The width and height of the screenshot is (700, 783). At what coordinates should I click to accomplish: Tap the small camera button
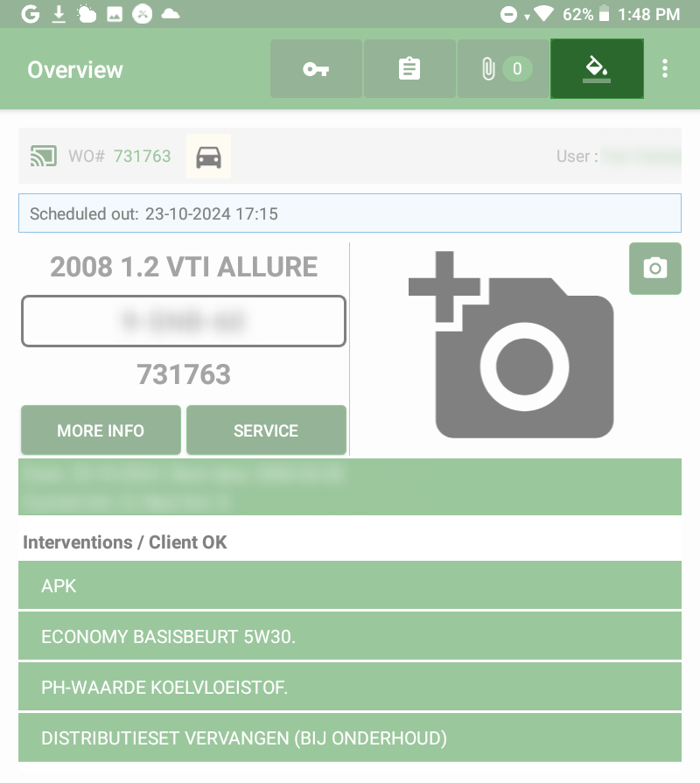point(654,269)
